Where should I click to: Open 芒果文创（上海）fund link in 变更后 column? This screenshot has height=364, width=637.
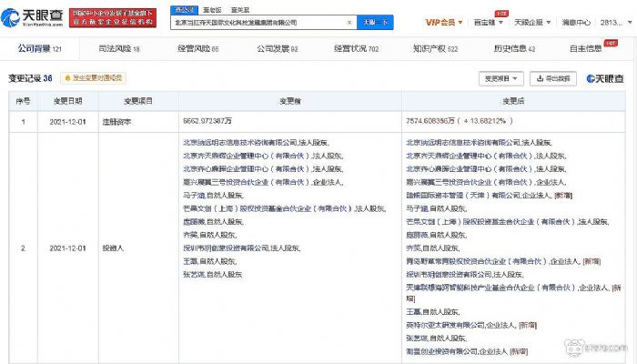click(490, 222)
